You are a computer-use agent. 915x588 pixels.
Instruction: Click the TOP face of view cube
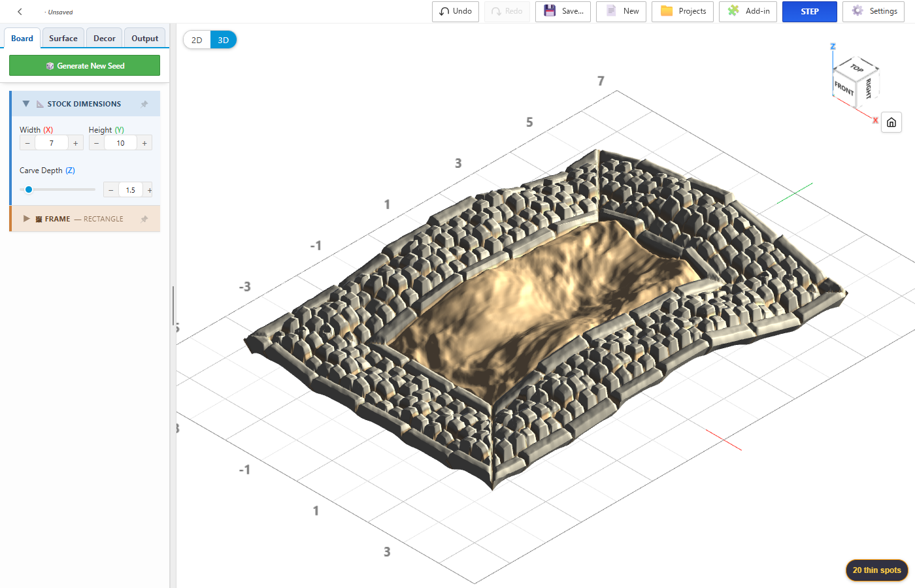pyautogui.click(x=857, y=68)
